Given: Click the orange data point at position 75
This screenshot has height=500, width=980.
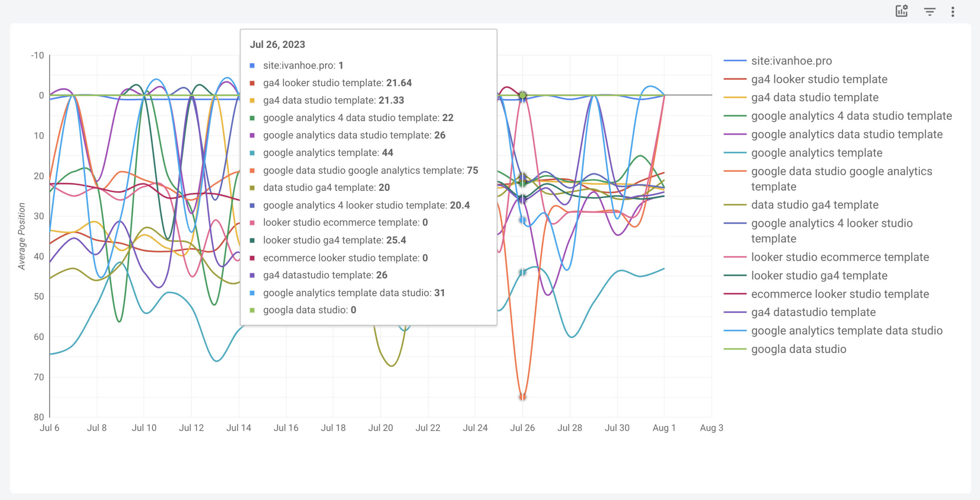Looking at the screenshot, I should pos(523,397).
